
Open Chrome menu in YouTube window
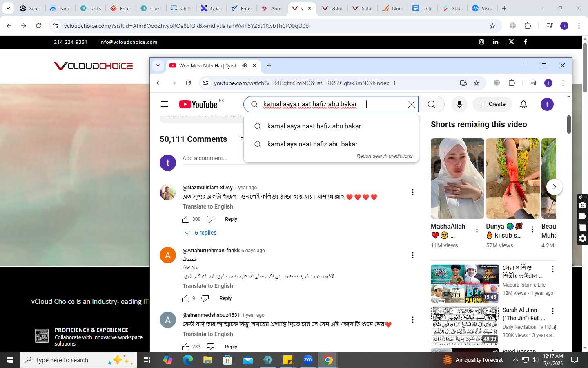pyautogui.click(x=563, y=83)
